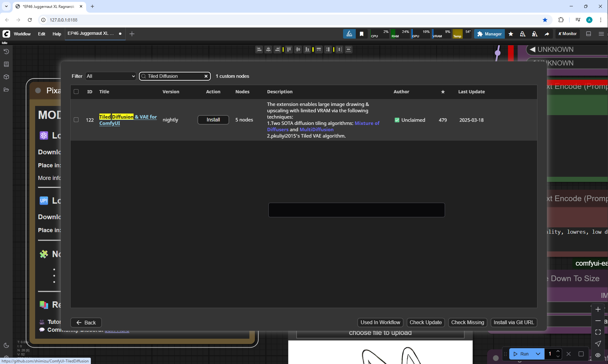Click the share arrow icon in toolbar
Image resolution: width=608 pixels, height=364 pixels.
[x=547, y=34]
